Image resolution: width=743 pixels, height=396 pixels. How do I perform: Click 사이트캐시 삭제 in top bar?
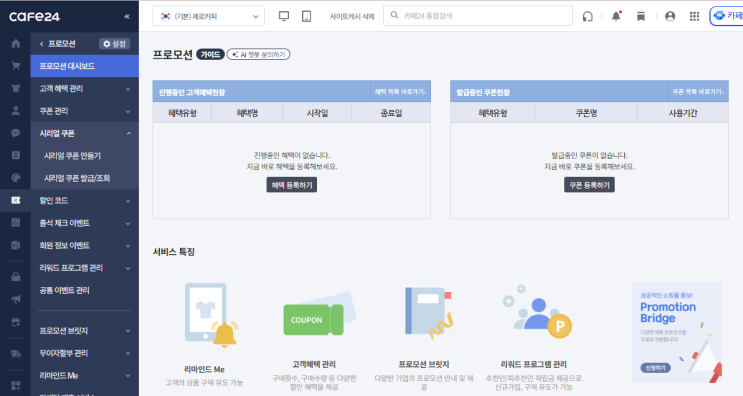pyautogui.click(x=352, y=16)
